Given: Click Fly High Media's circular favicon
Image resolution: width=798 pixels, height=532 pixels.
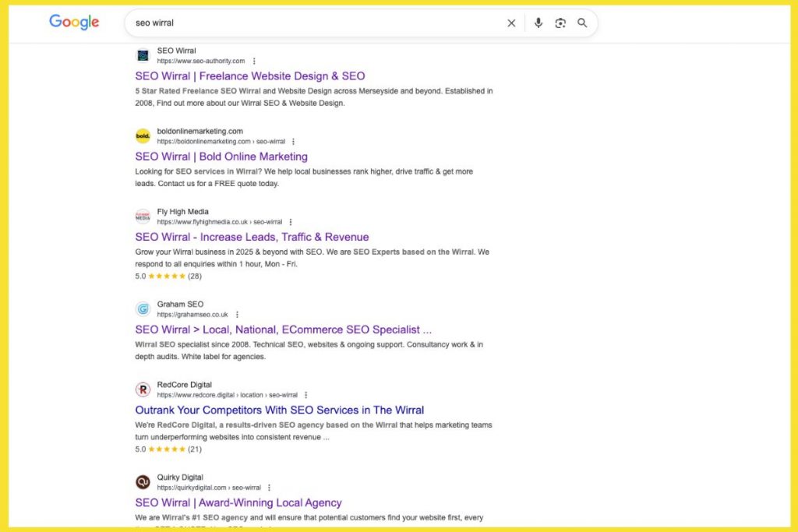Looking at the screenshot, I should (143, 216).
